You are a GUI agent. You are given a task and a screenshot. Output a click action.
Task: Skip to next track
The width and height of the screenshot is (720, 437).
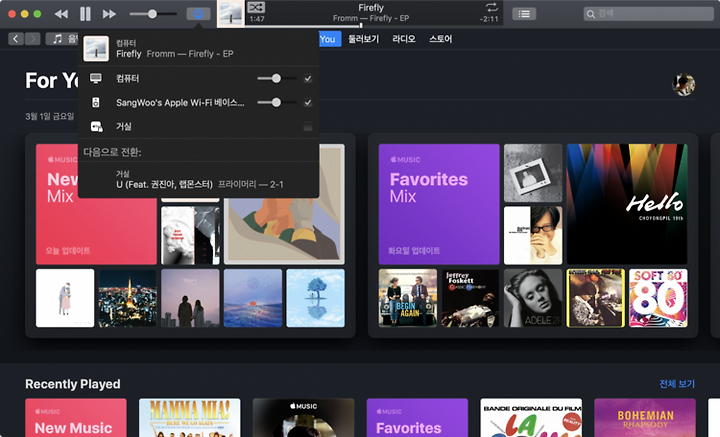click(x=109, y=14)
